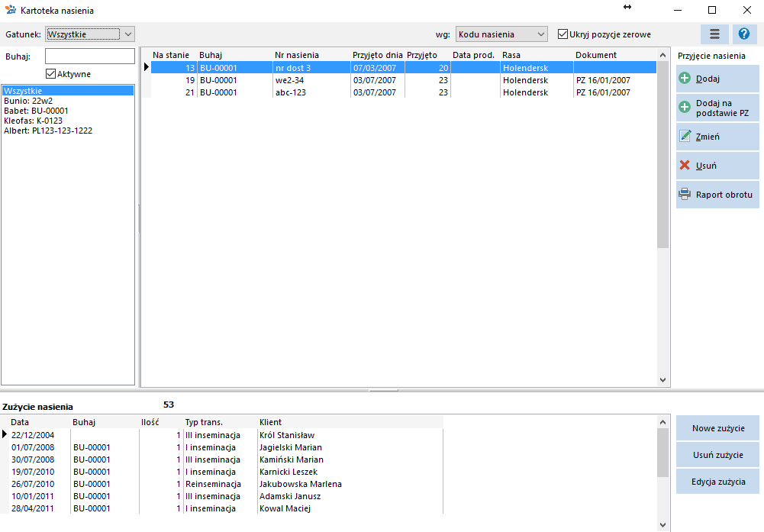Select Bunio: 22w2 in the list
Screen dimensions: 764x532
[x=68, y=101]
